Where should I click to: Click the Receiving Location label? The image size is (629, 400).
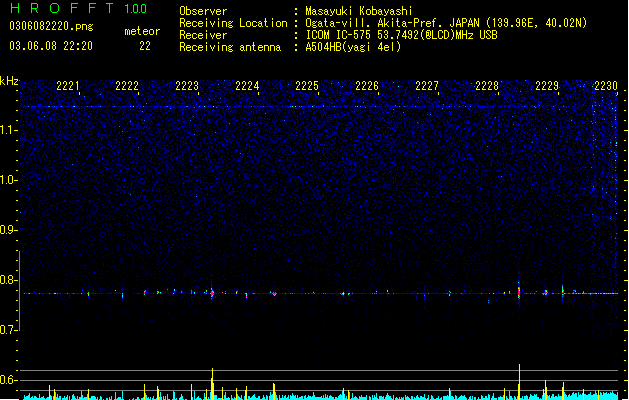[x=233, y=23]
